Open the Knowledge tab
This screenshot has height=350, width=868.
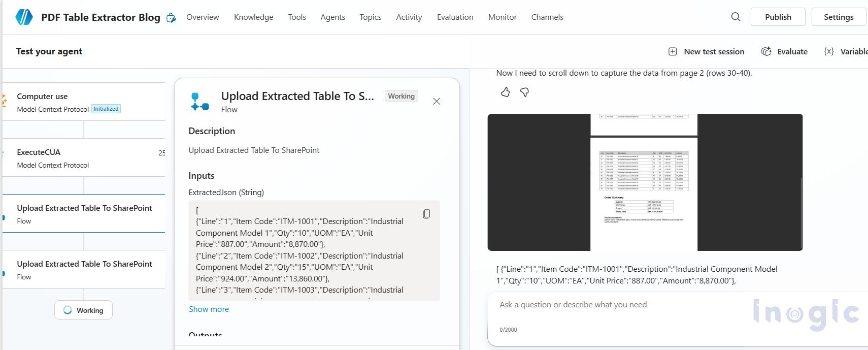point(253,17)
